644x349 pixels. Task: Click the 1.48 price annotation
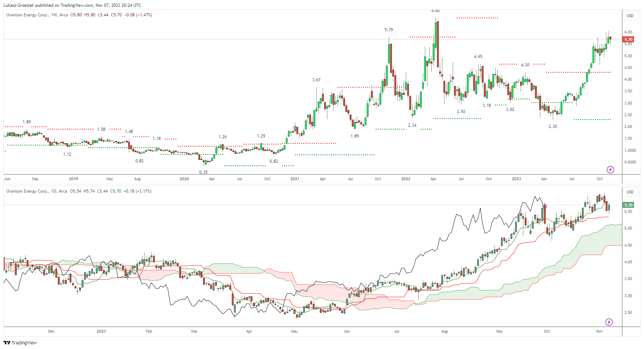(129, 131)
